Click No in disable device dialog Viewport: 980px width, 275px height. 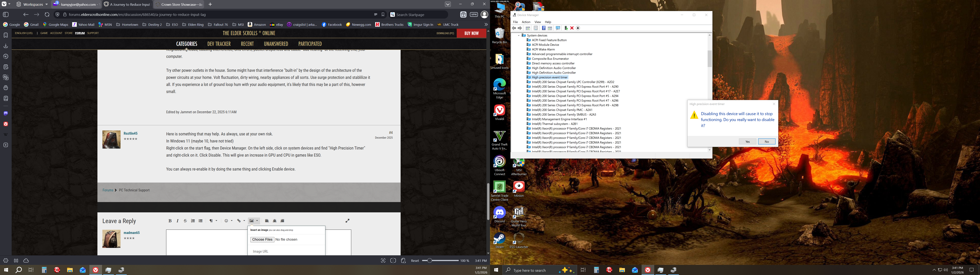click(x=767, y=142)
